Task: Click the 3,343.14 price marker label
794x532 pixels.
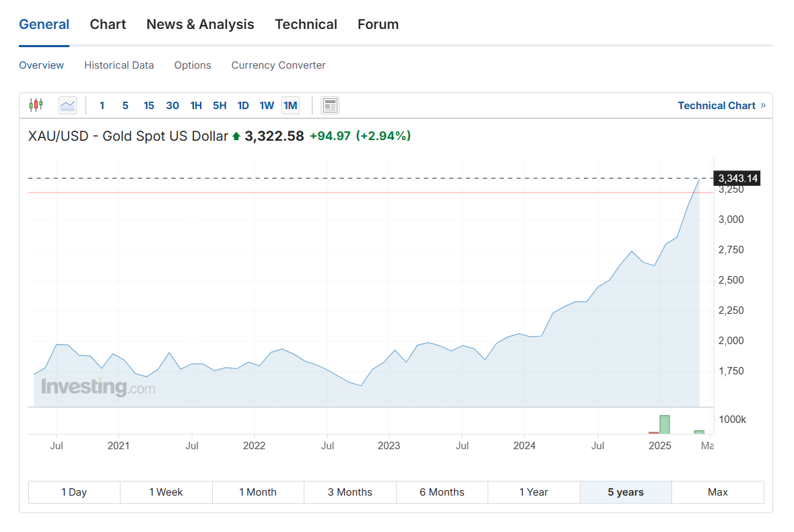Action: point(738,178)
